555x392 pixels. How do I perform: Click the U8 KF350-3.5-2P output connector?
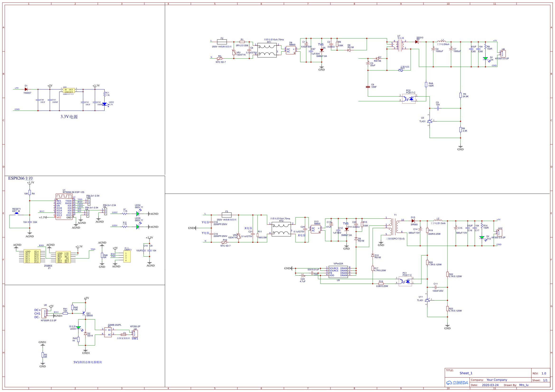(503, 54)
